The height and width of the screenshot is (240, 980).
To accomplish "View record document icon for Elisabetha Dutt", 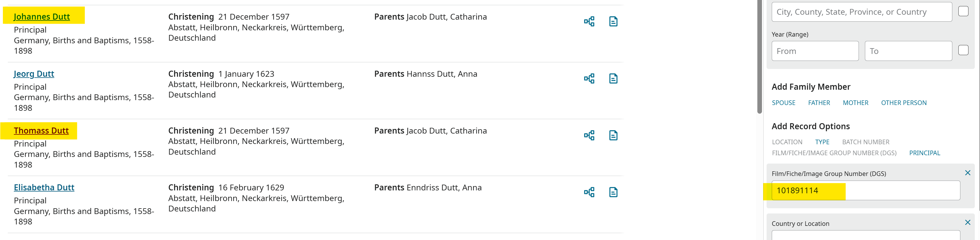I will (613, 192).
